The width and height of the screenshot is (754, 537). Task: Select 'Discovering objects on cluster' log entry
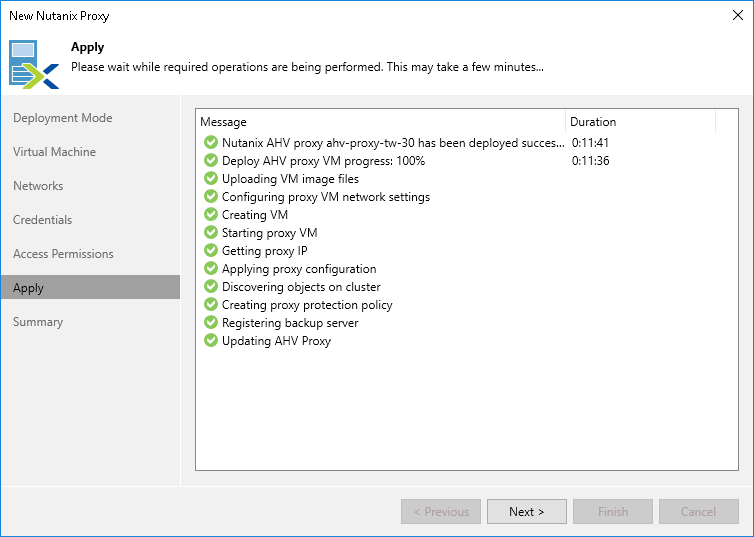(x=301, y=287)
